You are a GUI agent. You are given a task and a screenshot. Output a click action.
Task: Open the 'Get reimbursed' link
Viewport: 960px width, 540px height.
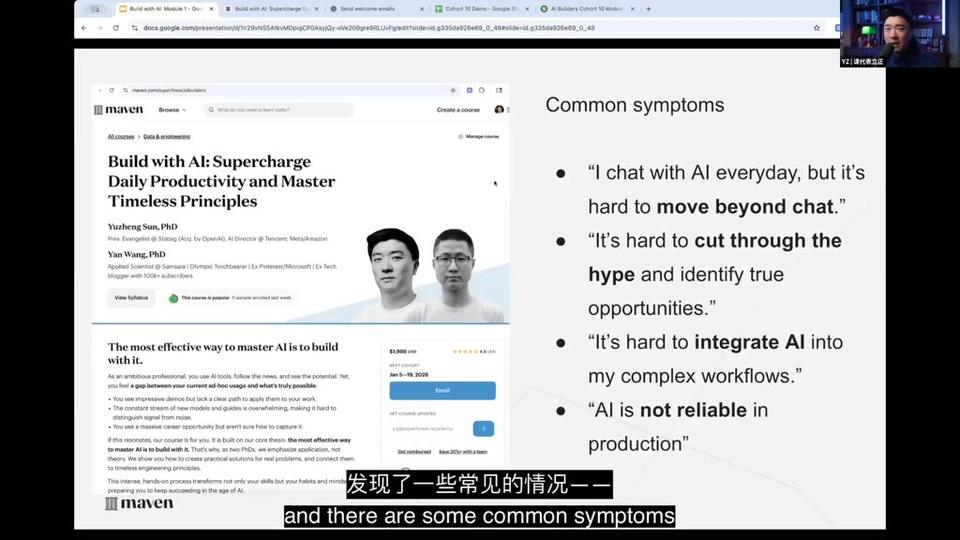[414, 452]
